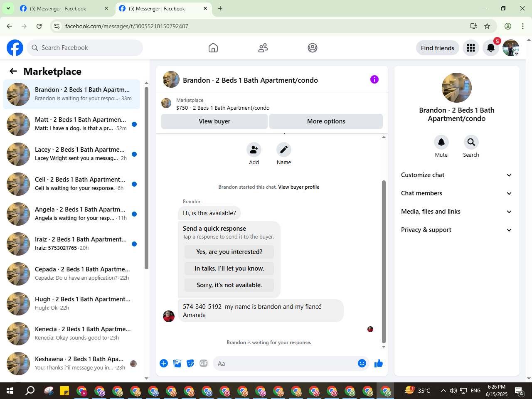
Task: Click the Find friends button
Action: click(438, 48)
